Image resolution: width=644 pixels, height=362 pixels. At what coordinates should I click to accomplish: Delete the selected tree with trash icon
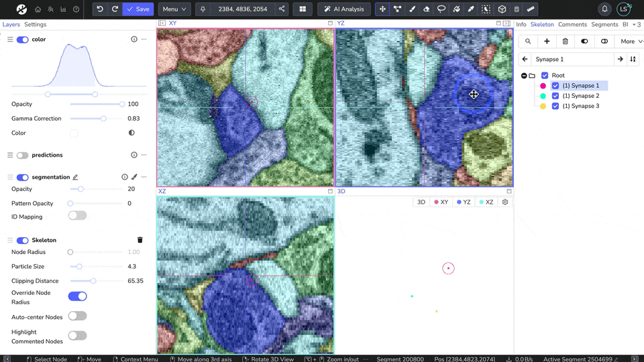point(566,42)
